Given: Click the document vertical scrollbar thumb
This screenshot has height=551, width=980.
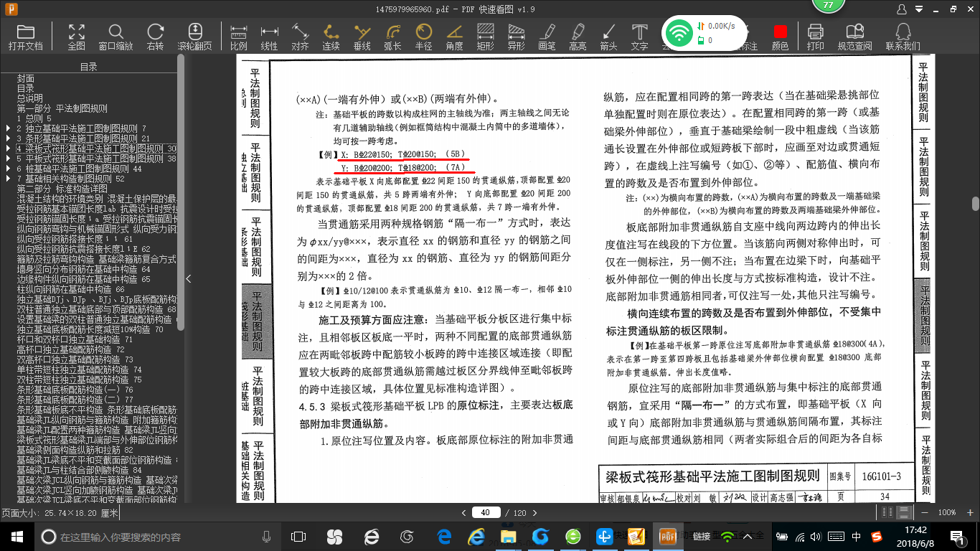Looking at the screenshot, I should click(976, 204).
